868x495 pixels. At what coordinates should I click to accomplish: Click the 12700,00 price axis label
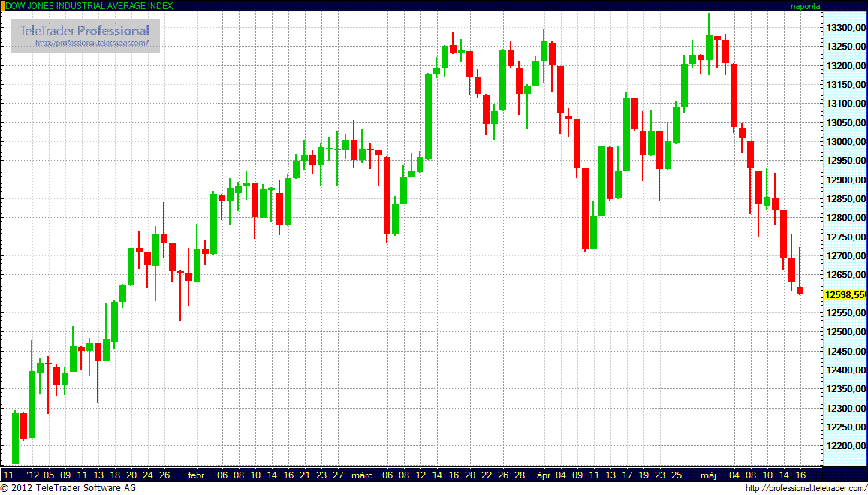(x=845, y=256)
